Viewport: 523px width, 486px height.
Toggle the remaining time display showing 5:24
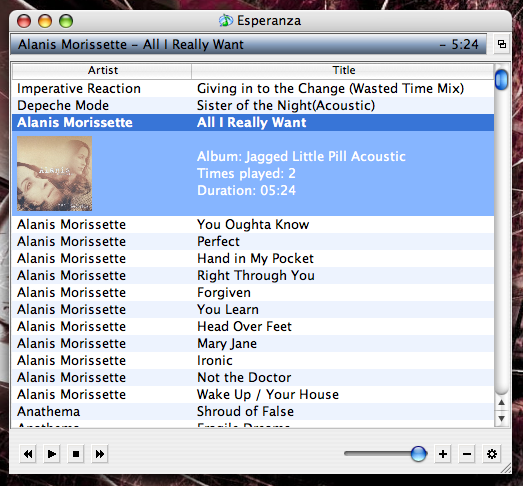[x=459, y=44]
